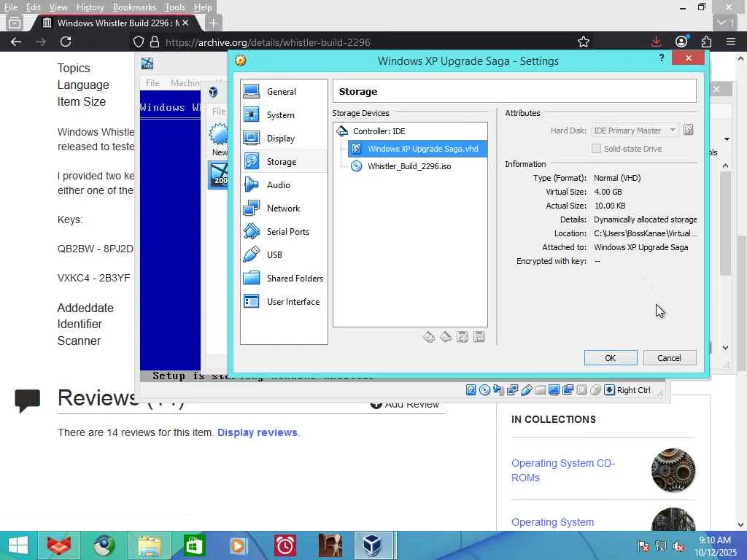This screenshot has width=747, height=560.
Task: Click the hard disk activity status icon
Action: pos(471,390)
